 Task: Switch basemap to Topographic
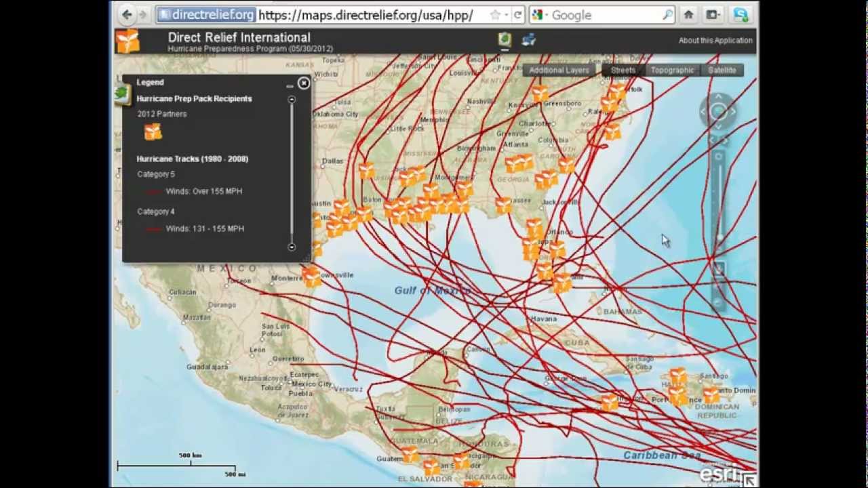point(672,70)
